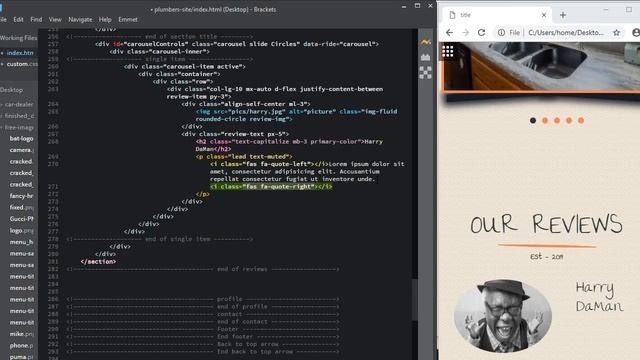Click the site info icon next to File
Viewport: 640px width, 360px height.
[501, 33]
